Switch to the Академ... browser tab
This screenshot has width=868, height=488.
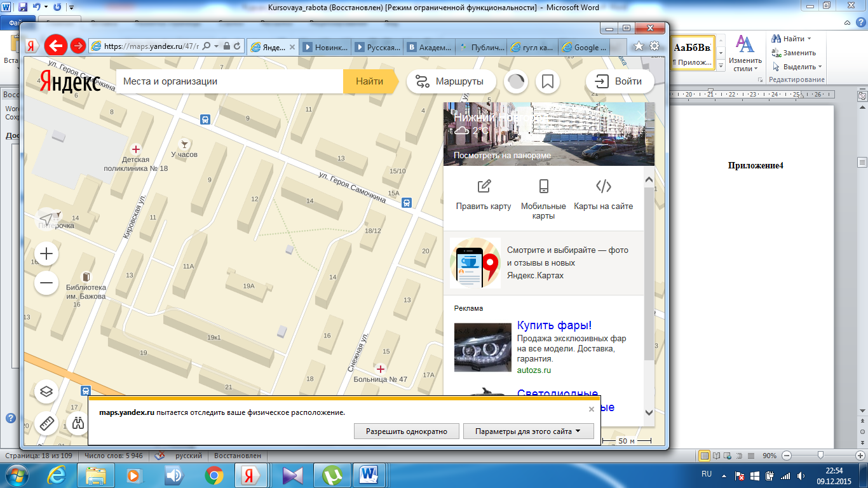(x=430, y=47)
